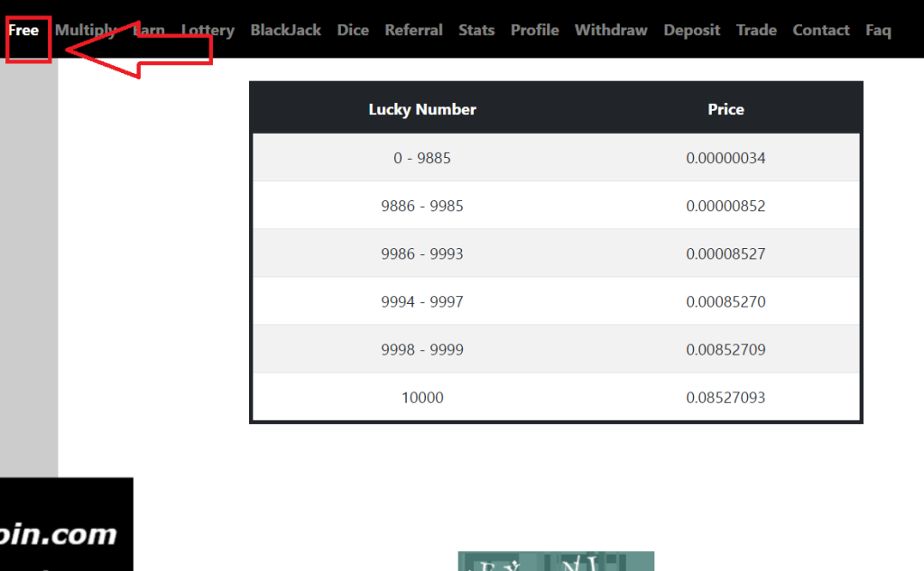Select the lucky number range 9994 - 9997
The height and width of the screenshot is (571, 924).
point(422,301)
